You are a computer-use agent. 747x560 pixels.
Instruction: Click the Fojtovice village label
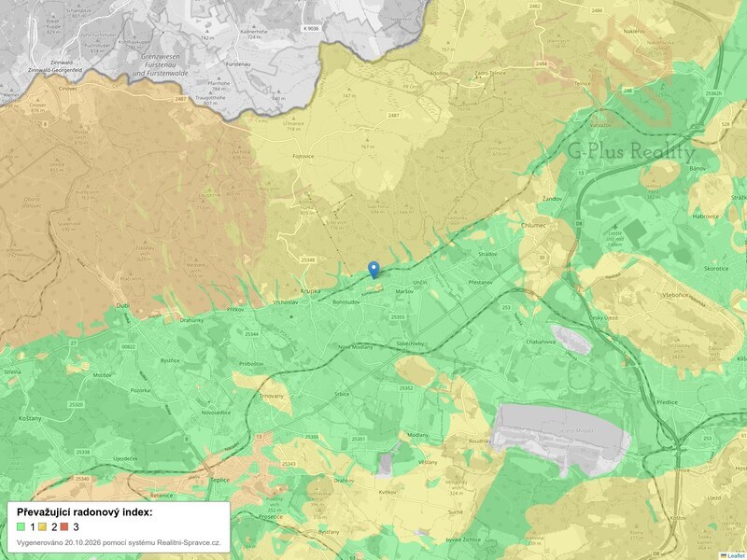coord(303,156)
